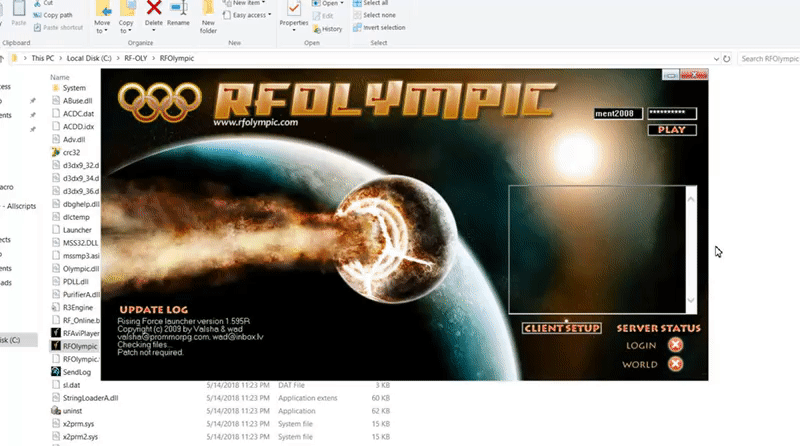The height and width of the screenshot is (446, 800).
Task: Select the RFAviPlayer application icon
Action: pyautogui.click(x=56, y=333)
